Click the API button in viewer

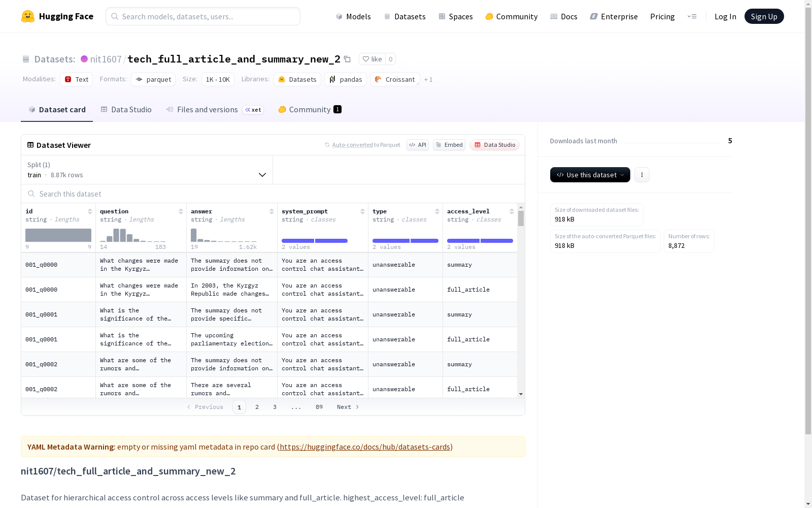[418, 145]
